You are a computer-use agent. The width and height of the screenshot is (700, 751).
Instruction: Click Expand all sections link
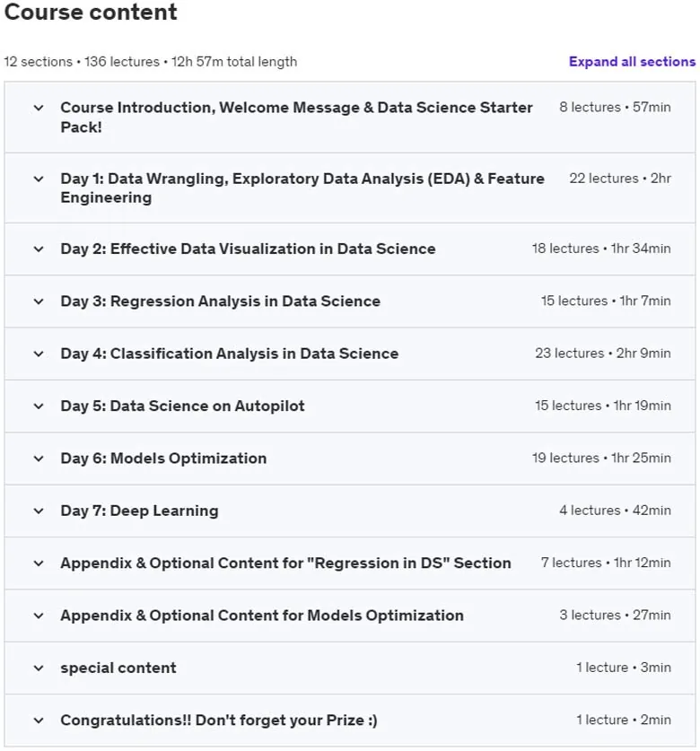(632, 62)
